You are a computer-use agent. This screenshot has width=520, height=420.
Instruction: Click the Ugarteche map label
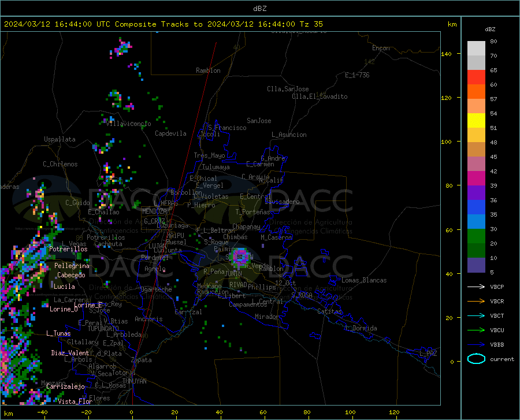pyautogui.click(x=156, y=289)
